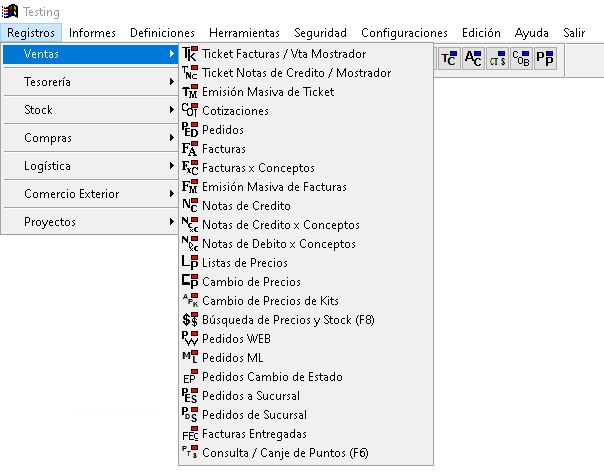Image resolution: width=604 pixels, height=476 pixels.
Task: Click Salir in the menu bar
Action: pyautogui.click(x=574, y=33)
